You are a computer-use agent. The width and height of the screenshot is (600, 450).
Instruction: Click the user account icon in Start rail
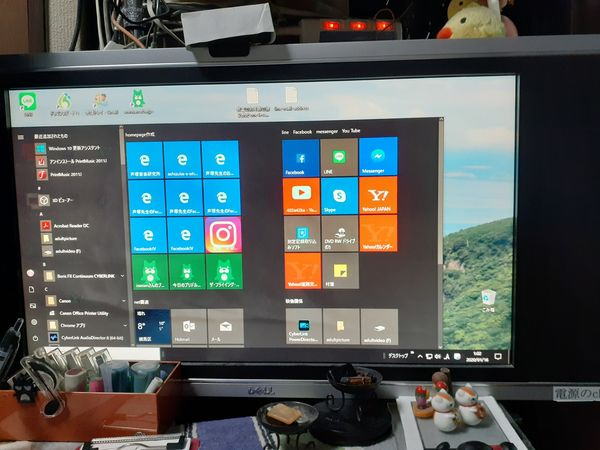tap(30, 273)
